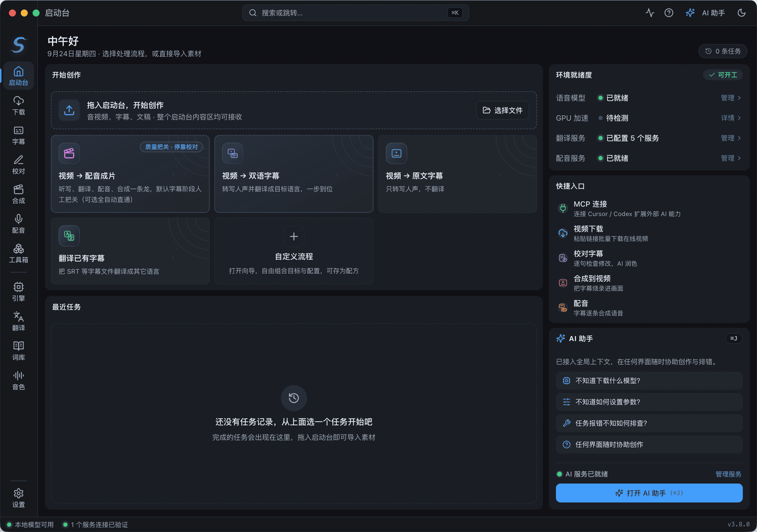Switch to 合成 sidebar tab
This screenshot has width=757, height=532.
[x=18, y=194]
